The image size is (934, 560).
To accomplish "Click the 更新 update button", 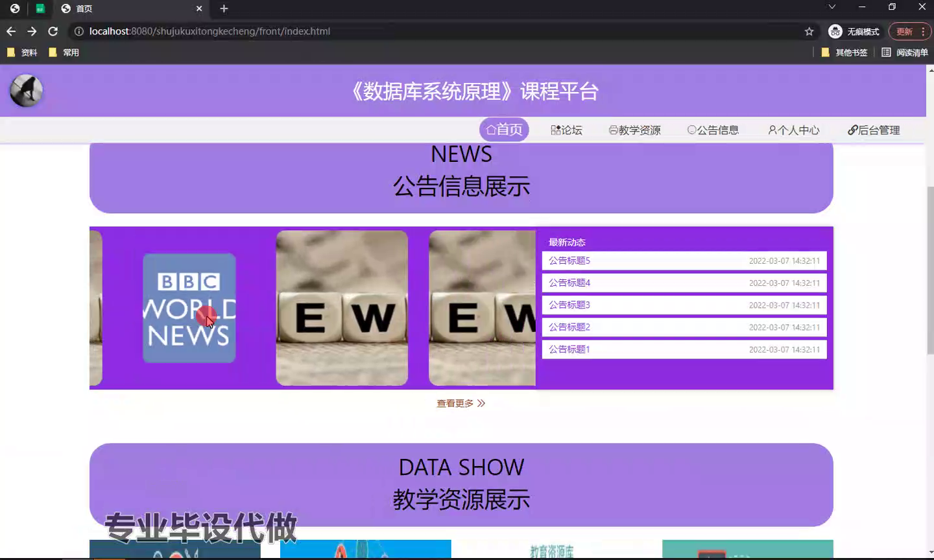I will pos(909,31).
